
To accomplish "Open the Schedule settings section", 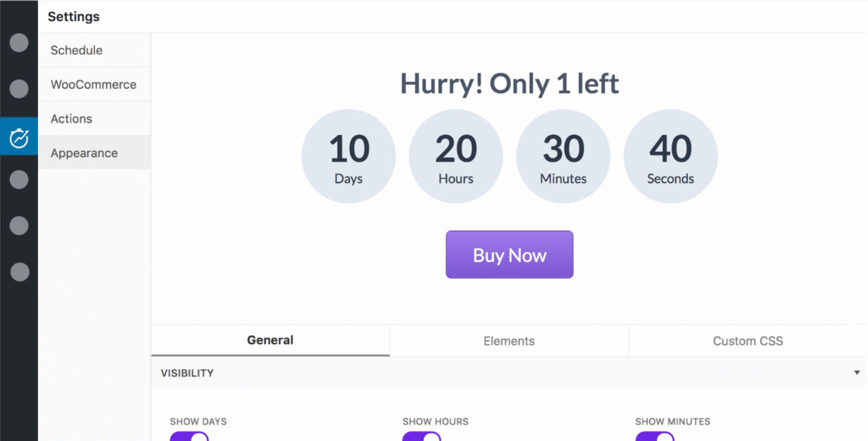I will 77,50.
